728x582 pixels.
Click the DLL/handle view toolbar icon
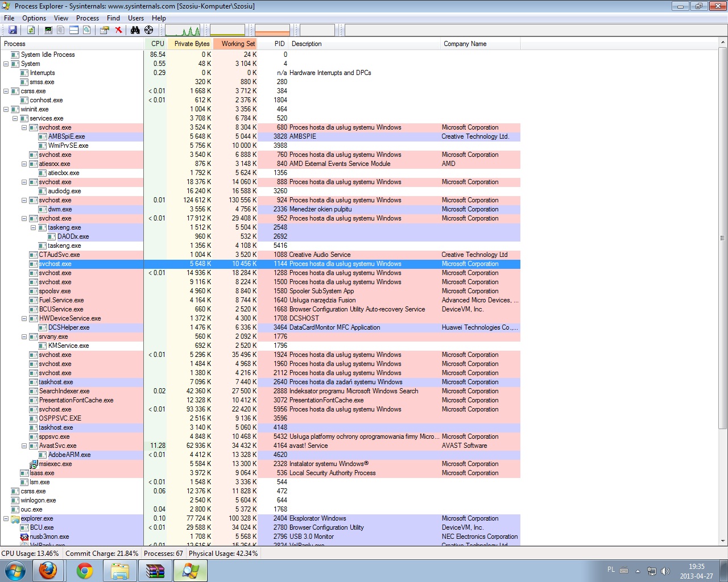pyautogui.click(x=87, y=30)
